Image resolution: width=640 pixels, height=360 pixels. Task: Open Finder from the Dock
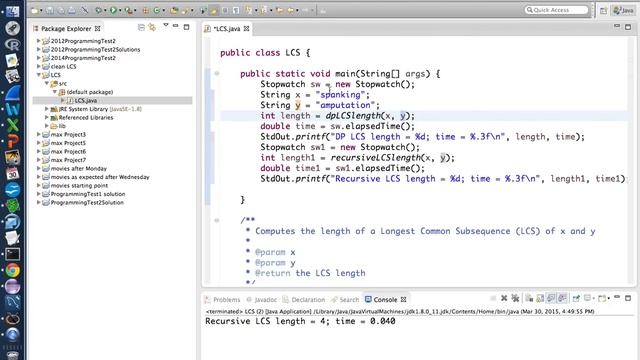click(x=12, y=11)
